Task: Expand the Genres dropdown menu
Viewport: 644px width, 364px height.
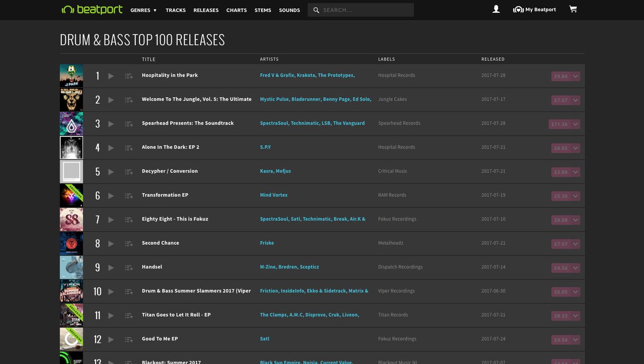Action: (143, 10)
